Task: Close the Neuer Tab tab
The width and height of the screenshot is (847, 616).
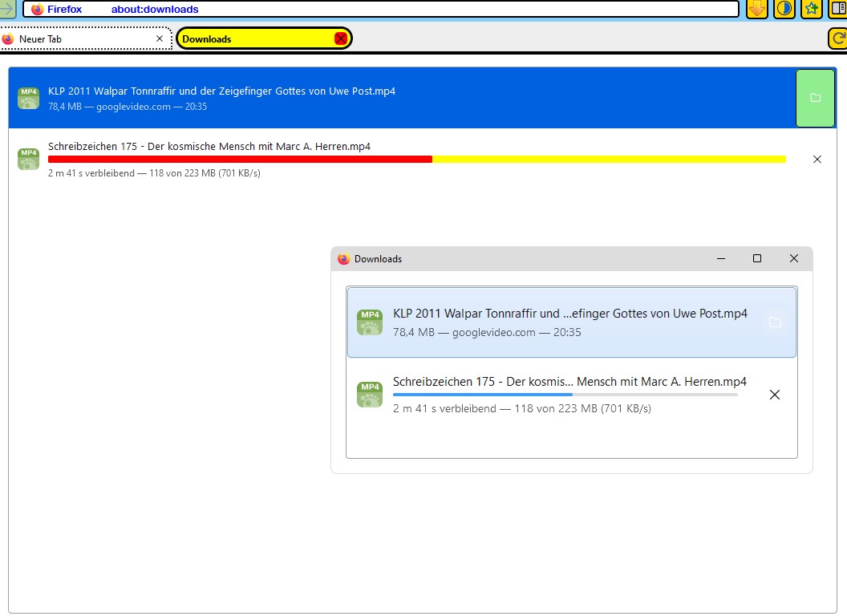Action: [160, 39]
